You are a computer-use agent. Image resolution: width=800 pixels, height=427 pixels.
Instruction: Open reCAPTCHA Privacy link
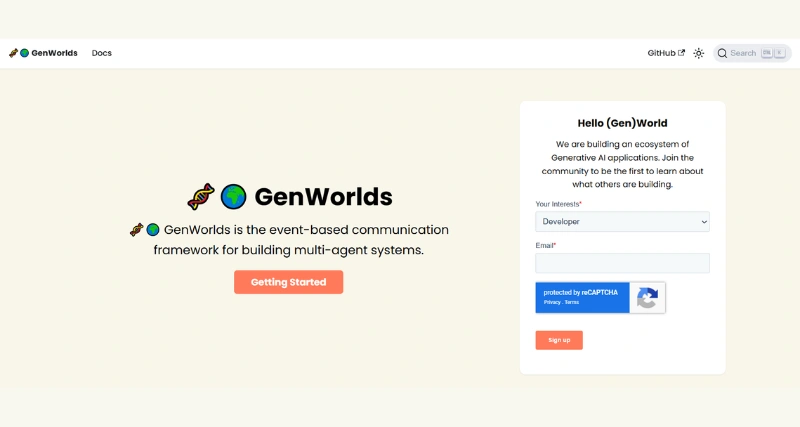(x=552, y=303)
